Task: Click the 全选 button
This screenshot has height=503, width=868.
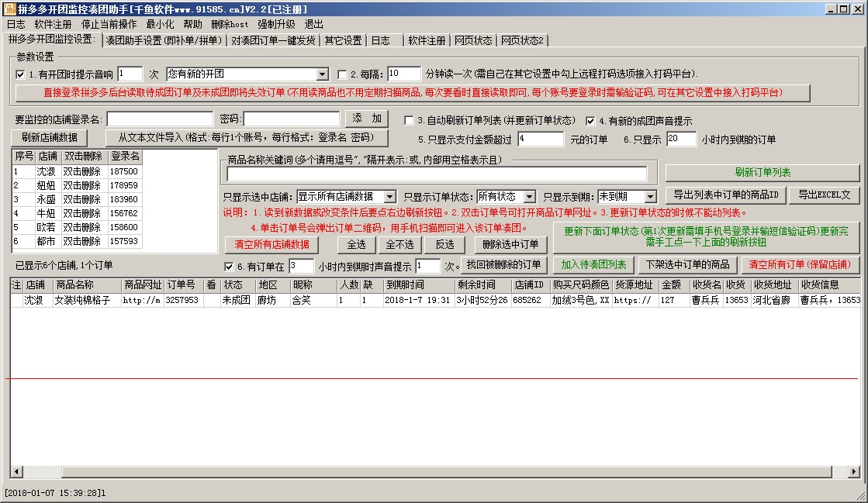Action: click(x=356, y=244)
